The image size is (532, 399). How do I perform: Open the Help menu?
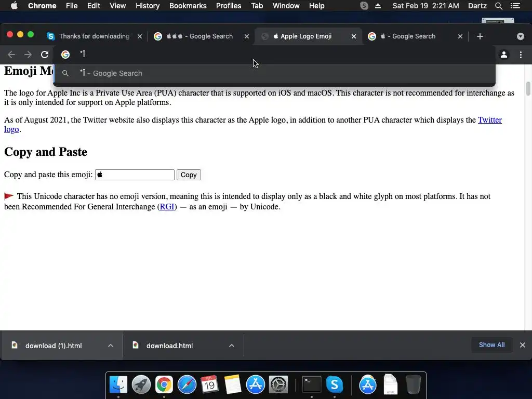point(316,6)
